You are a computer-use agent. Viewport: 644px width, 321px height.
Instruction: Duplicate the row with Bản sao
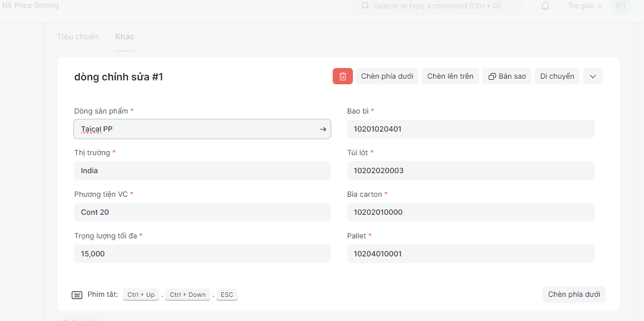507,76
